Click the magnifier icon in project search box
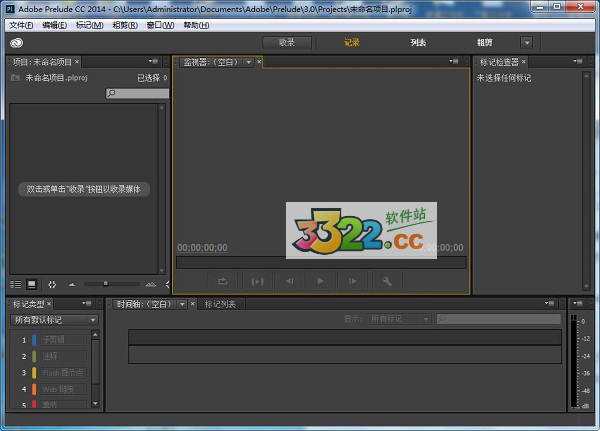The image size is (600, 431). point(111,93)
